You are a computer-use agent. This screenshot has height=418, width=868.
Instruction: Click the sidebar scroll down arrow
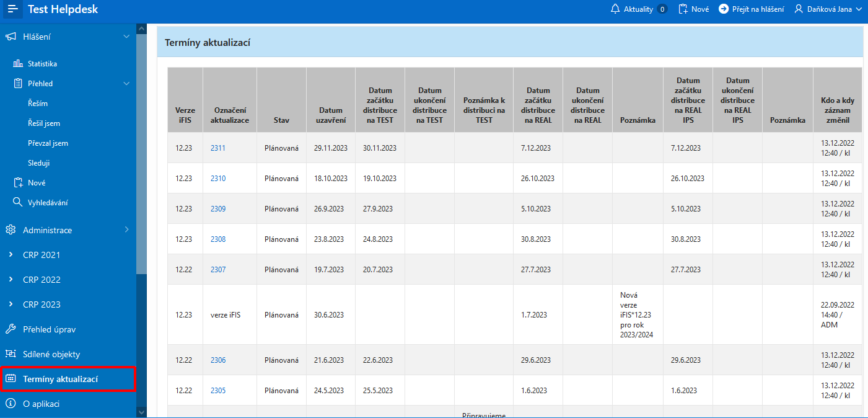tap(142, 412)
